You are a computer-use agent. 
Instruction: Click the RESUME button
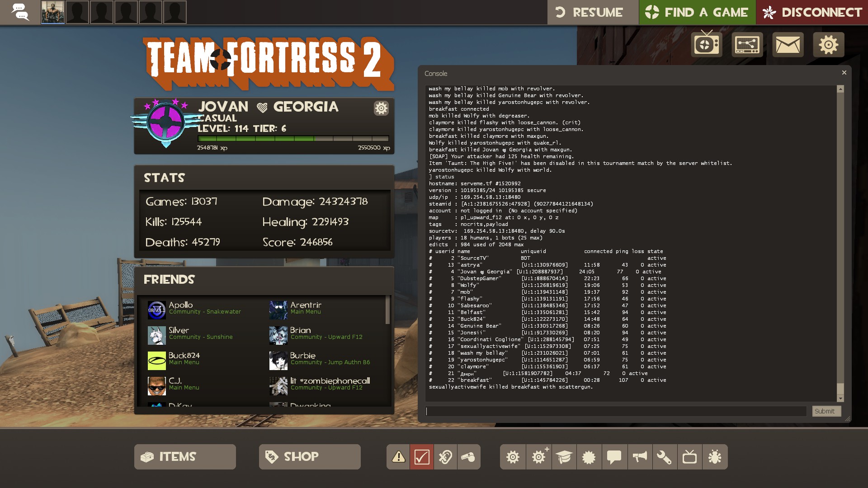[x=592, y=12]
